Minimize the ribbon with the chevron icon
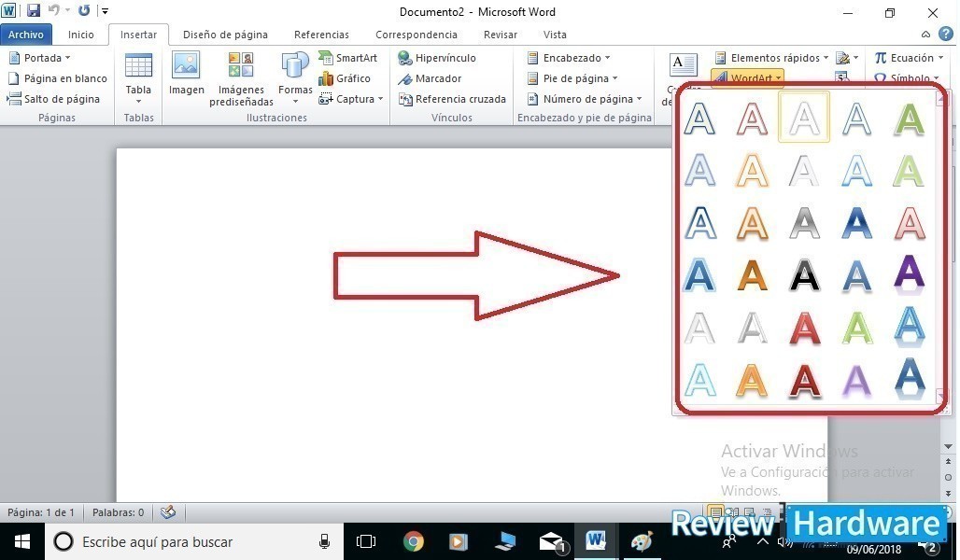The height and width of the screenshot is (560, 960). point(925,35)
